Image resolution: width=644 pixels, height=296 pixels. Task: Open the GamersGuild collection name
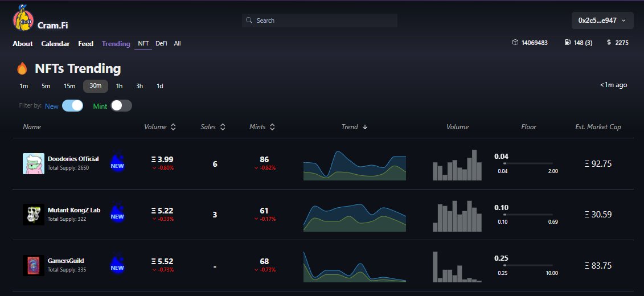point(65,261)
